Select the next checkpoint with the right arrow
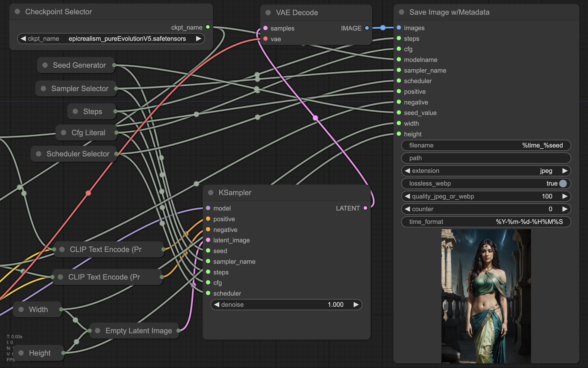This screenshot has height=368, width=588. (x=198, y=39)
